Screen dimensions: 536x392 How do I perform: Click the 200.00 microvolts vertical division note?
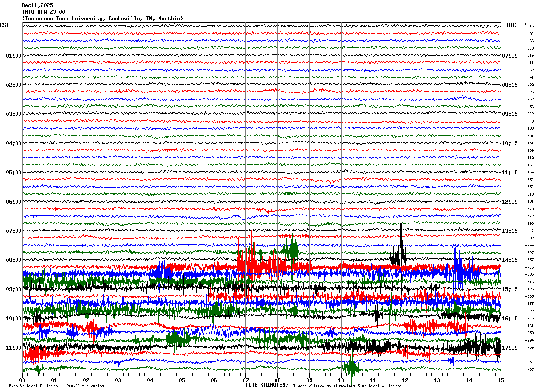pyautogui.click(x=56, y=386)
